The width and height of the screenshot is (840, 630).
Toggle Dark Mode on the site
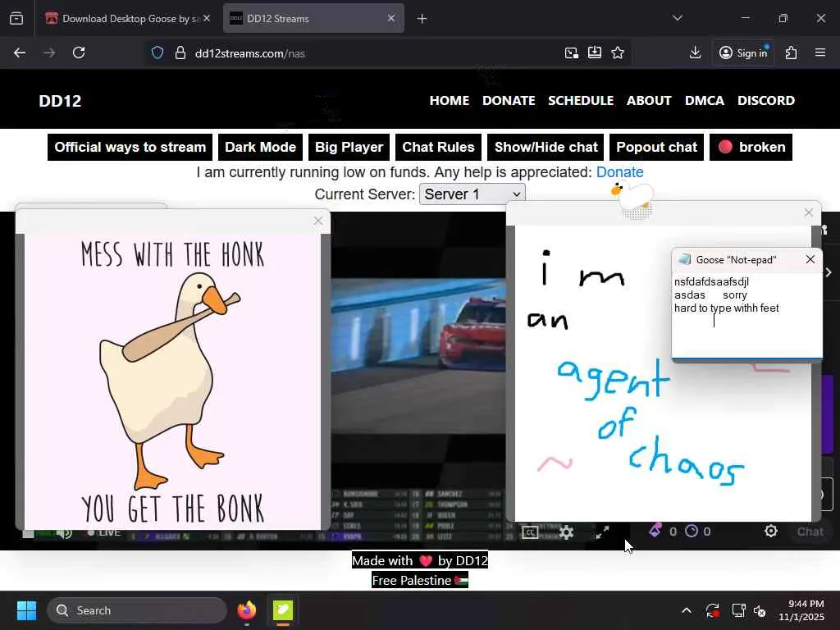click(x=260, y=148)
